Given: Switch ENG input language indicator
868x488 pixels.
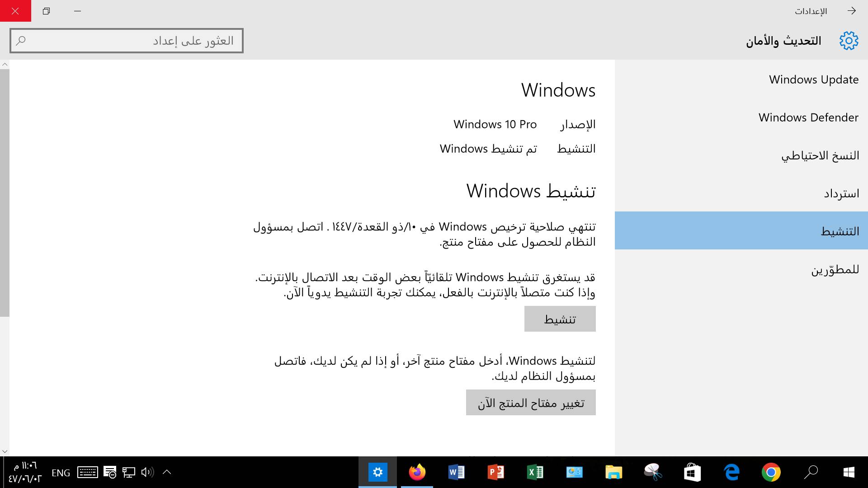Looking at the screenshot, I should pyautogui.click(x=61, y=473).
